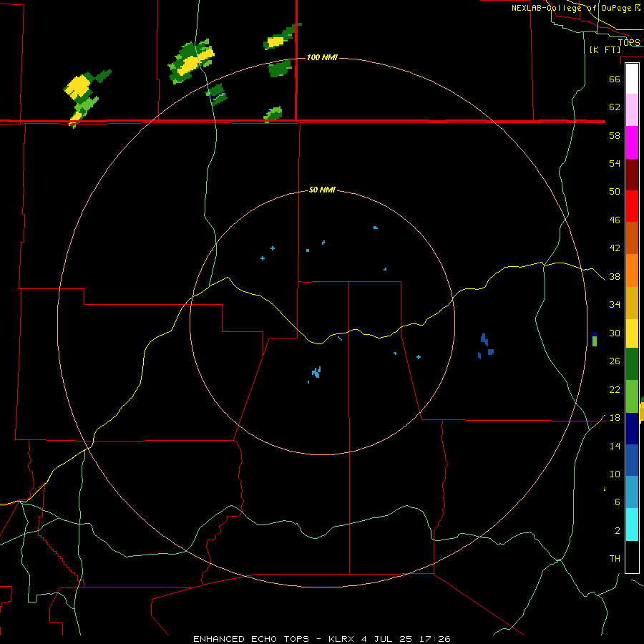Image resolution: width=644 pixels, height=644 pixels.
Task: Click the legend value "50"
Action: coord(615,191)
